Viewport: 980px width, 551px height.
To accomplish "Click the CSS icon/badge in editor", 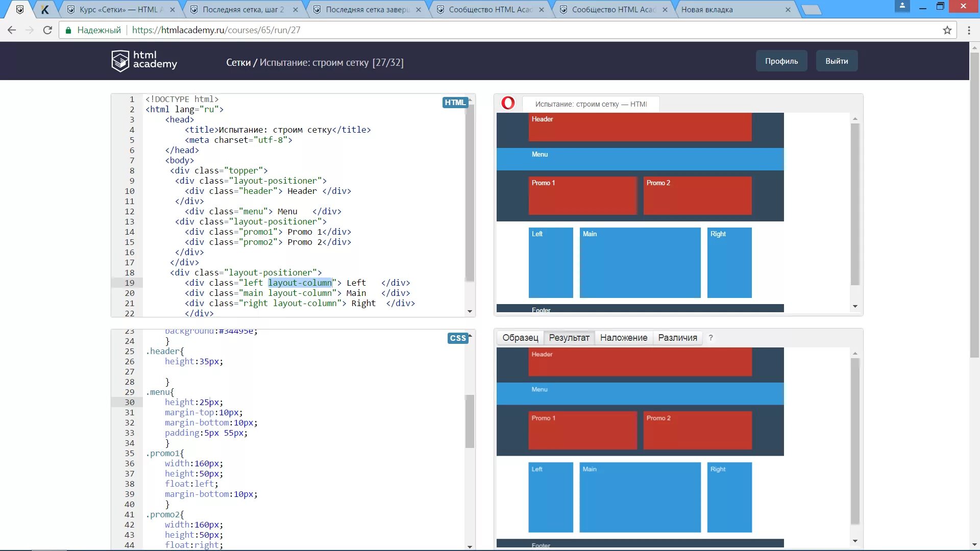I will click(x=458, y=338).
